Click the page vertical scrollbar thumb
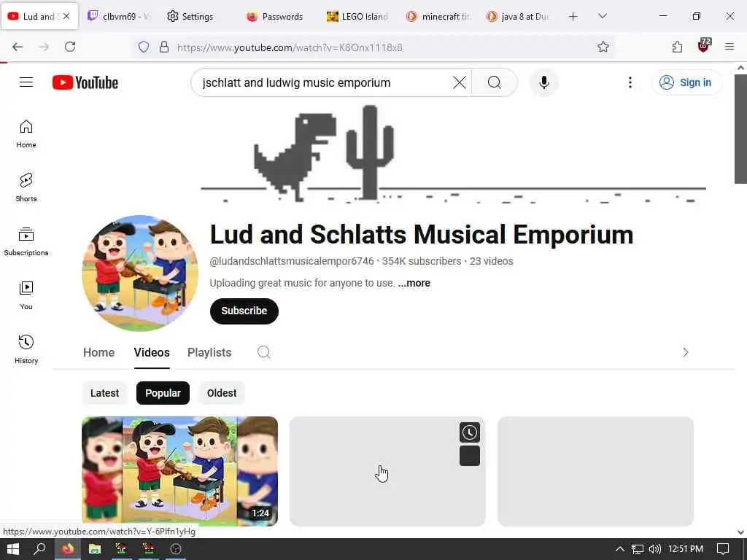Viewport: 747px width, 560px height. point(740,128)
